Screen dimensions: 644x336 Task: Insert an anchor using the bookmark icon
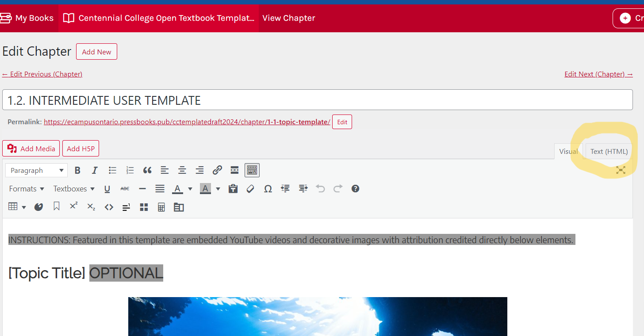(x=56, y=206)
